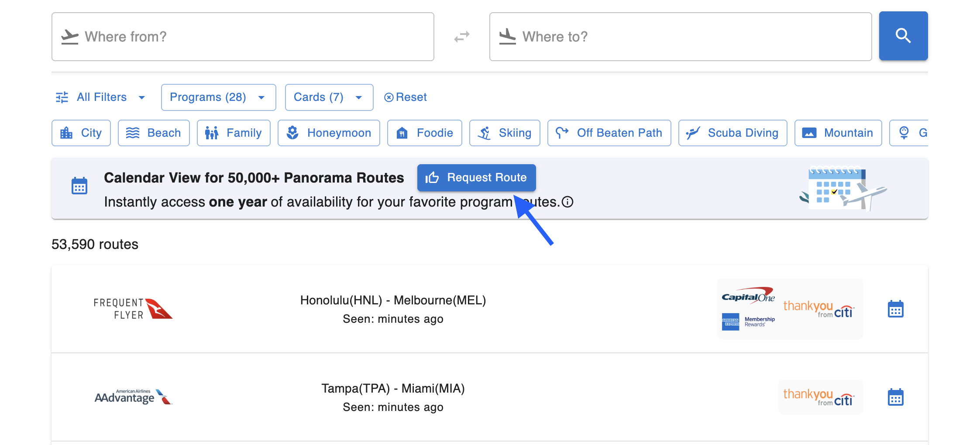980x445 pixels.
Task: Toggle the Mountain category filter
Action: (x=838, y=133)
